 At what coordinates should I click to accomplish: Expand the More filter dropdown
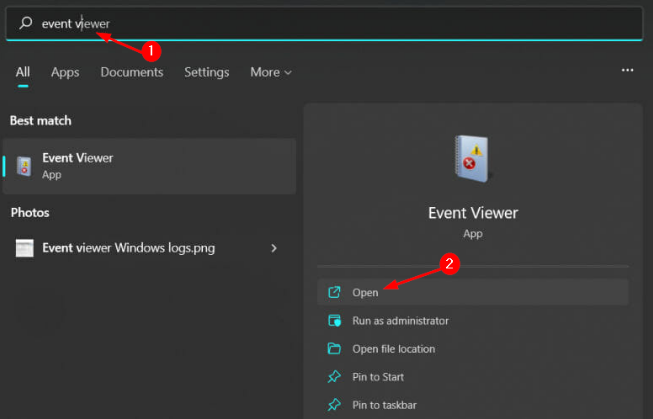(271, 72)
